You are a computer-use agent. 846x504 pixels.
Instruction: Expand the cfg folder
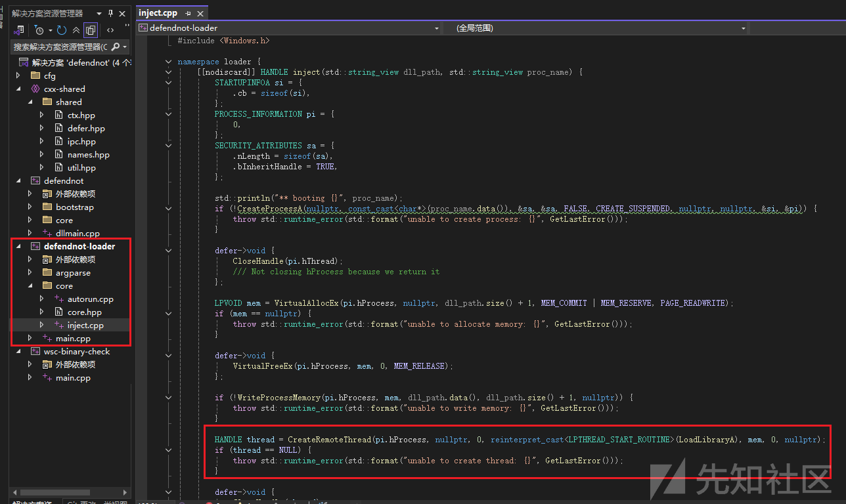(x=18, y=76)
